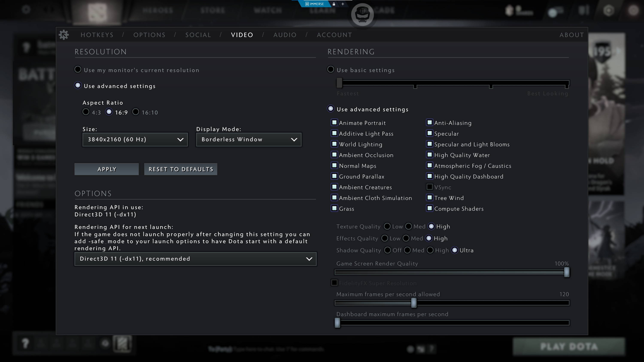Toggle Specular and Light Blooms checkbox

(430, 144)
